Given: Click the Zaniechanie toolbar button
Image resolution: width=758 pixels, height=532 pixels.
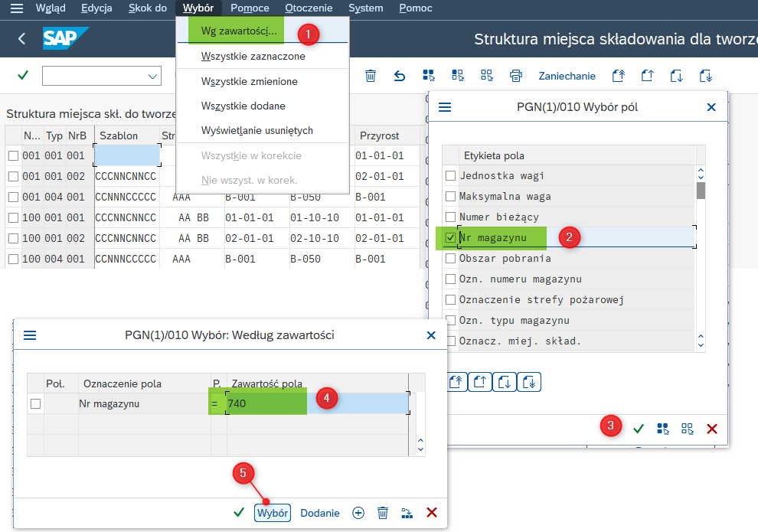Looking at the screenshot, I should point(567,76).
